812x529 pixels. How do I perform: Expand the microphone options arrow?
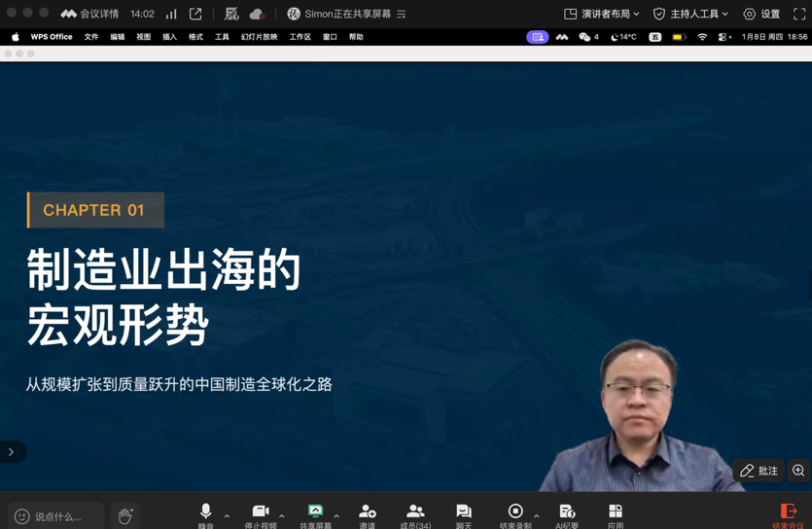tap(227, 516)
